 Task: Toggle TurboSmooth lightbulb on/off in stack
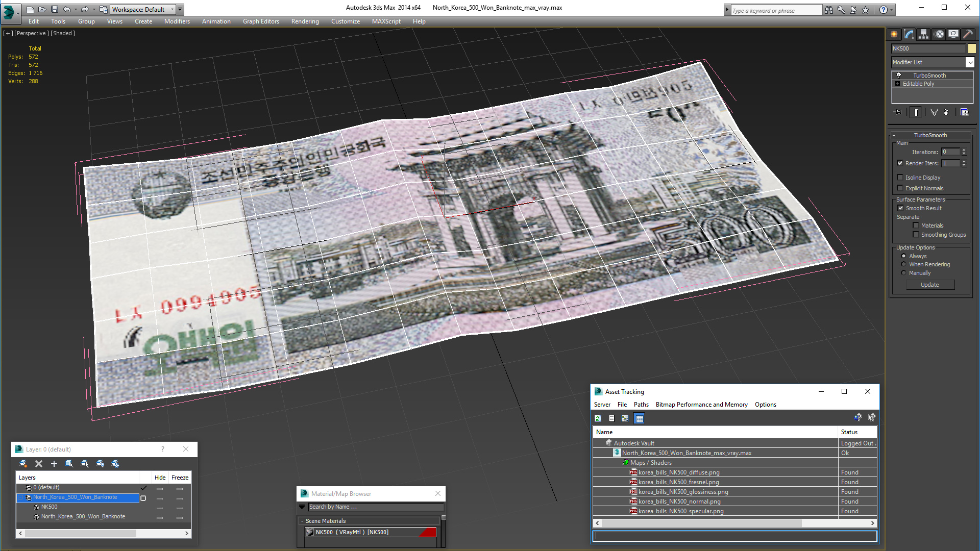coord(899,76)
